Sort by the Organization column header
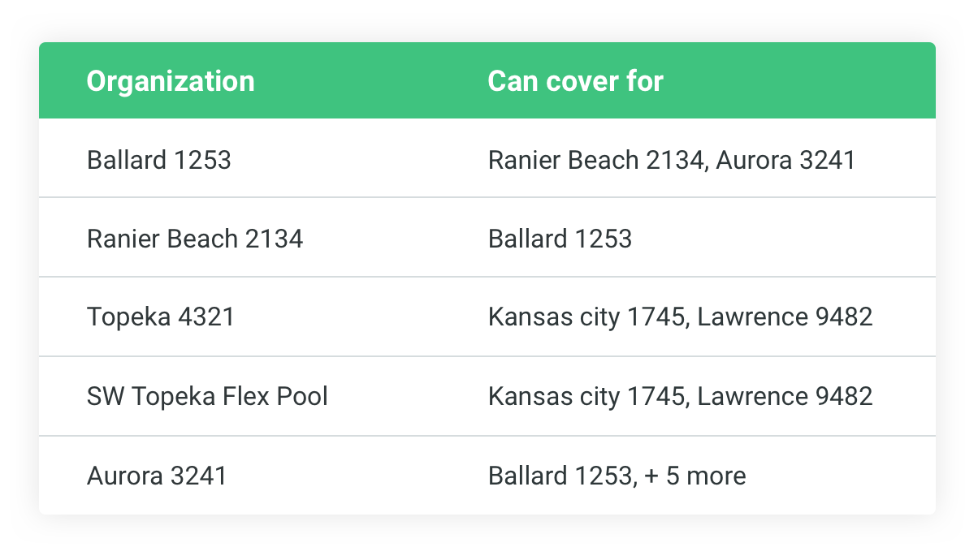This screenshot has width=978, height=560. pyautogui.click(x=170, y=81)
